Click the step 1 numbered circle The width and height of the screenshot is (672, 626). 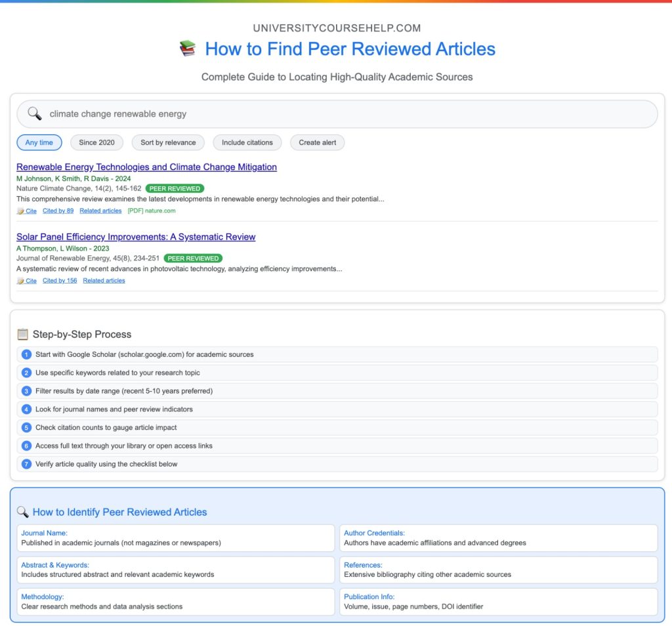coord(26,354)
